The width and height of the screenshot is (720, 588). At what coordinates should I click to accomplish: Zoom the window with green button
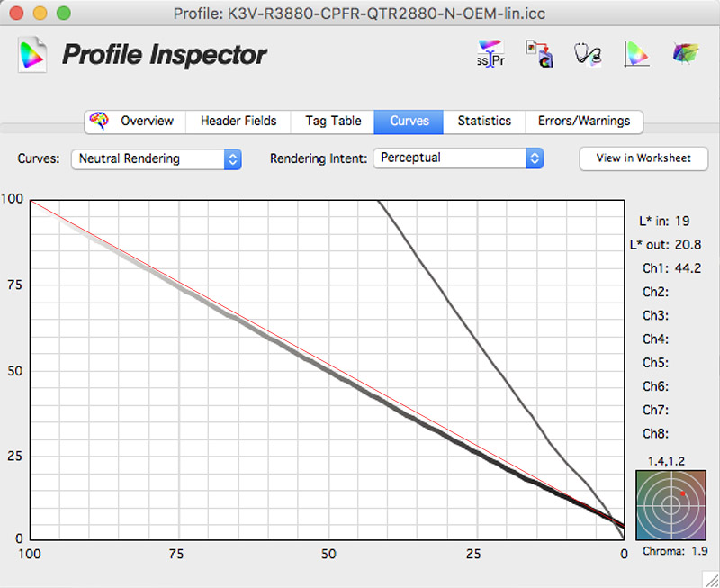click(x=64, y=13)
